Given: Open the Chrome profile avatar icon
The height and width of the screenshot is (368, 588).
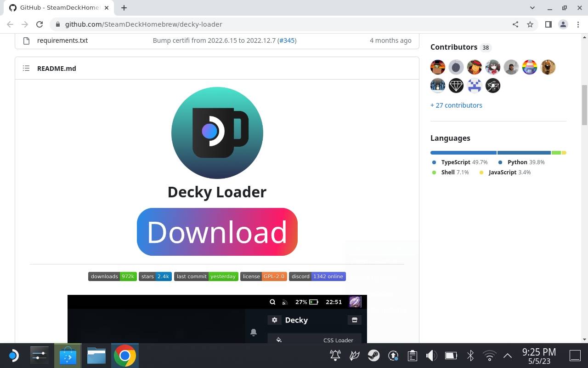Looking at the screenshot, I should point(563,24).
